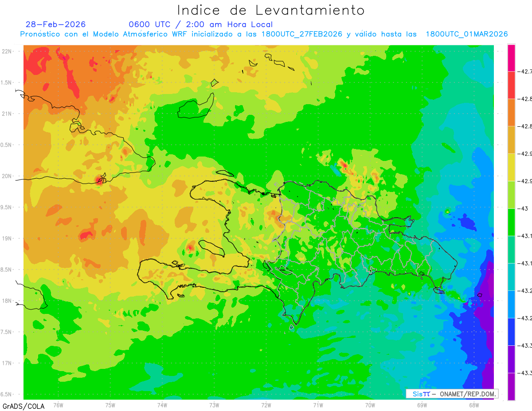The image size is (532, 411).
Task: Select the '20N' latitude tick label
Action: point(7,176)
